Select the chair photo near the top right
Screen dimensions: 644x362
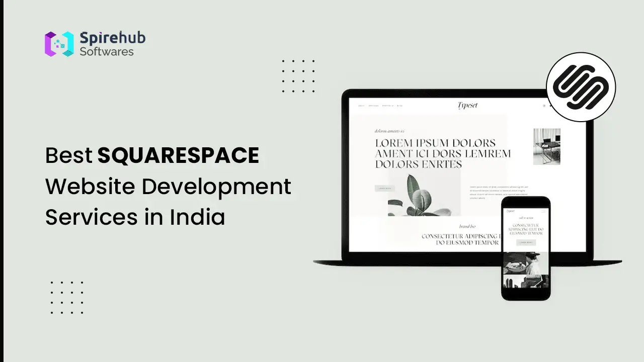[547, 146]
